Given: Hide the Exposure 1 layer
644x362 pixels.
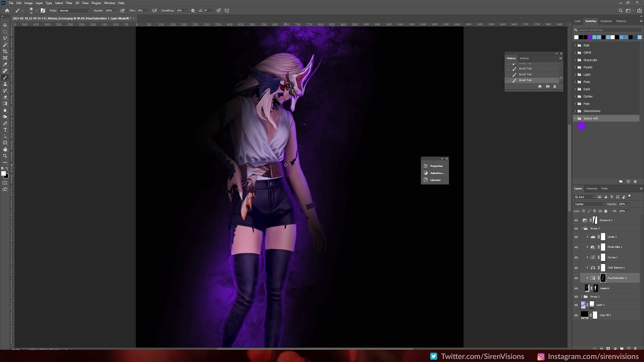Looking at the screenshot, I should point(576,220).
